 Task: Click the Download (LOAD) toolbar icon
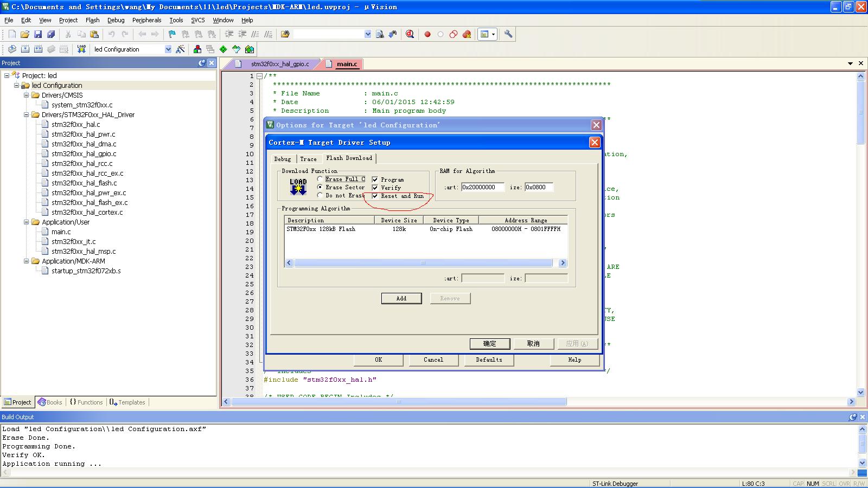[x=81, y=49]
